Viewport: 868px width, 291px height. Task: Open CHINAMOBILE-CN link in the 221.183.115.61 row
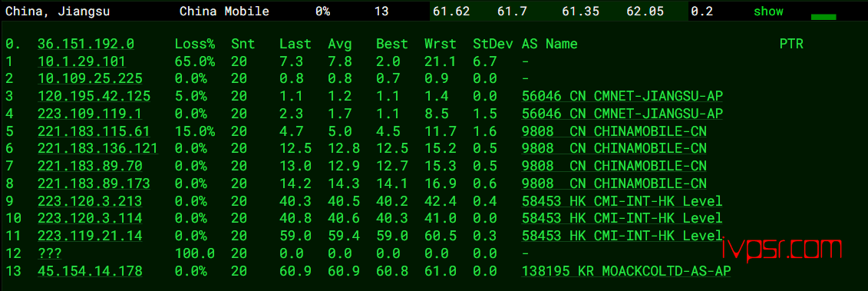[614, 131]
